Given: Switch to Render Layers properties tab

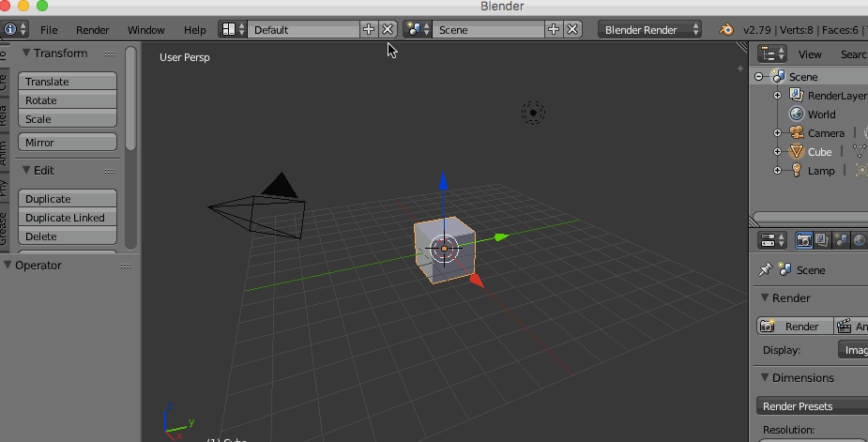Looking at the screenshot, I should click(822, 240).
